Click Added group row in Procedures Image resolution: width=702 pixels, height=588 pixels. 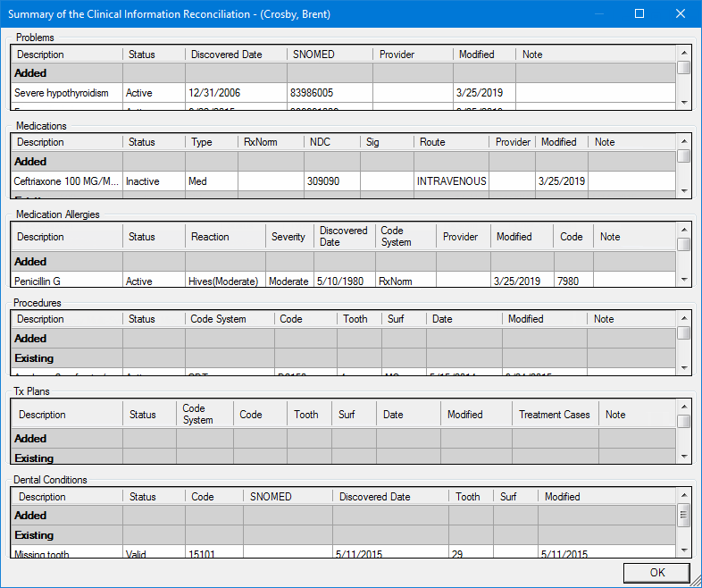[343, 338]
